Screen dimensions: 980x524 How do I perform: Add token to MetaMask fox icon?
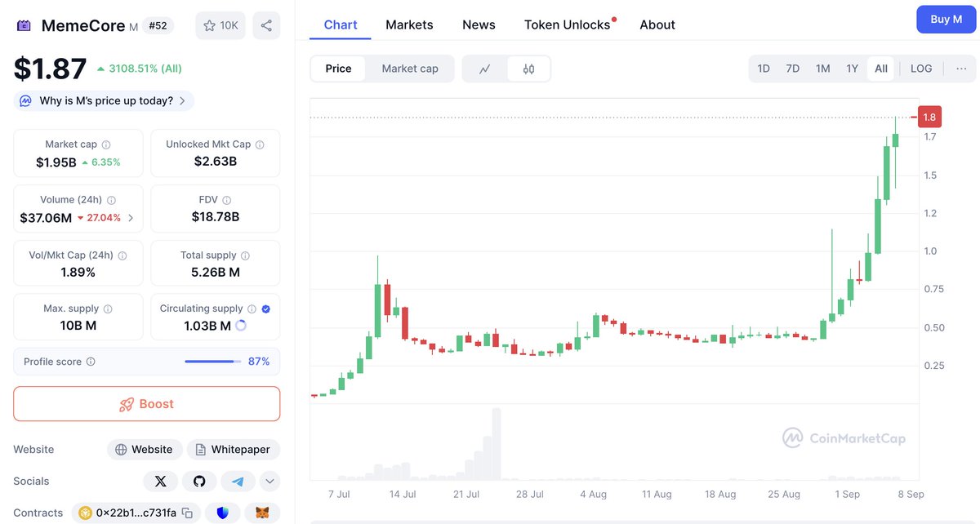pyautogui.click(x=262, y=513)
